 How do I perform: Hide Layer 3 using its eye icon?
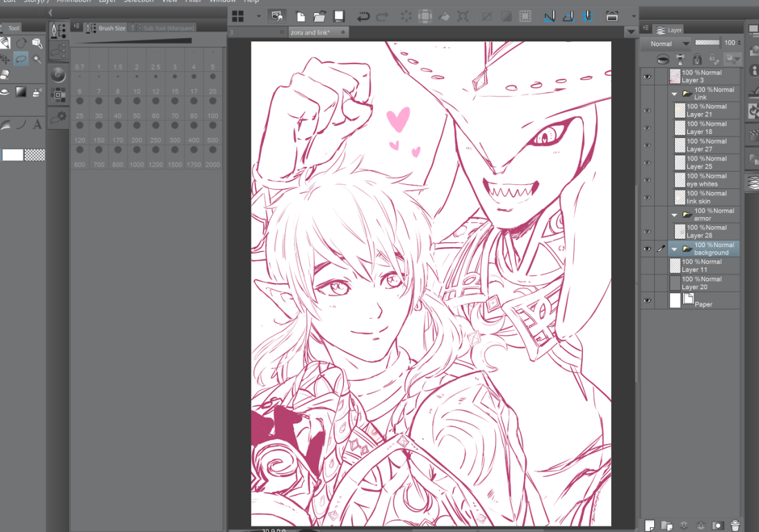(647, 77)
